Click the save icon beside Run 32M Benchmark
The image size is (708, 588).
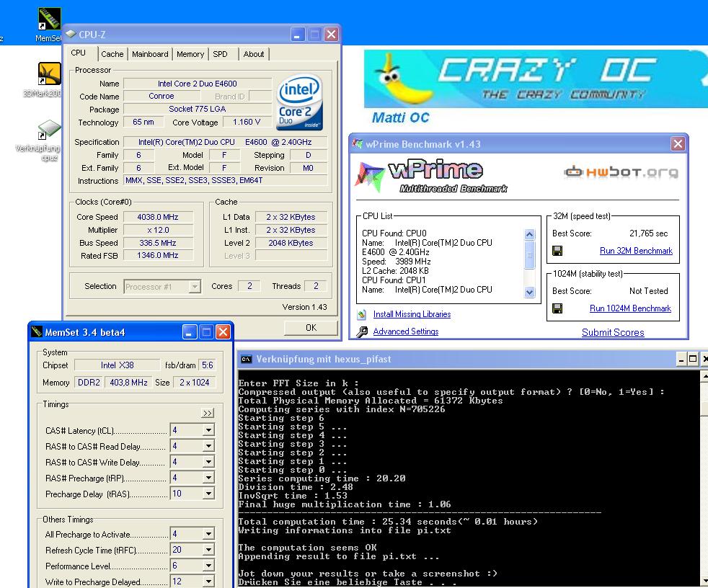(557, 251)
